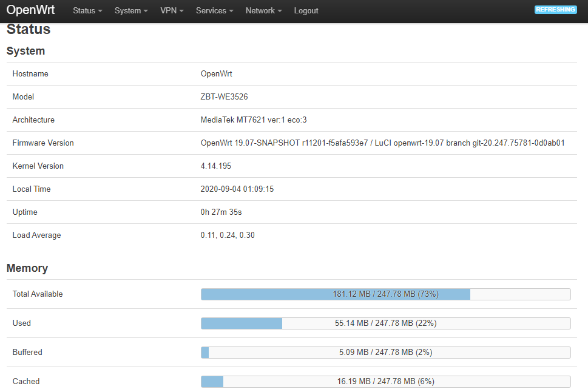Expand the VPN menu
This screenshot has width=588, height=392.
pos(172,11)
